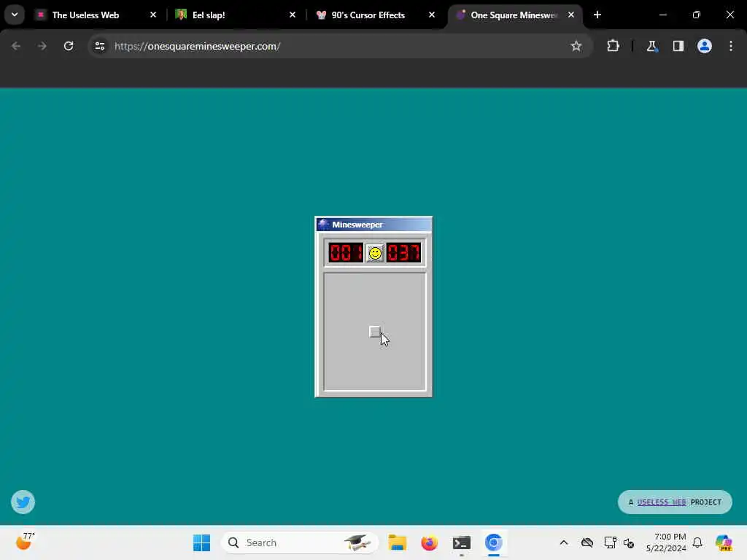The width and height of the screenshot is (747, 560).
Task: Close the 90's Cursor Effects tab
Action: click(x=432, y=15)
